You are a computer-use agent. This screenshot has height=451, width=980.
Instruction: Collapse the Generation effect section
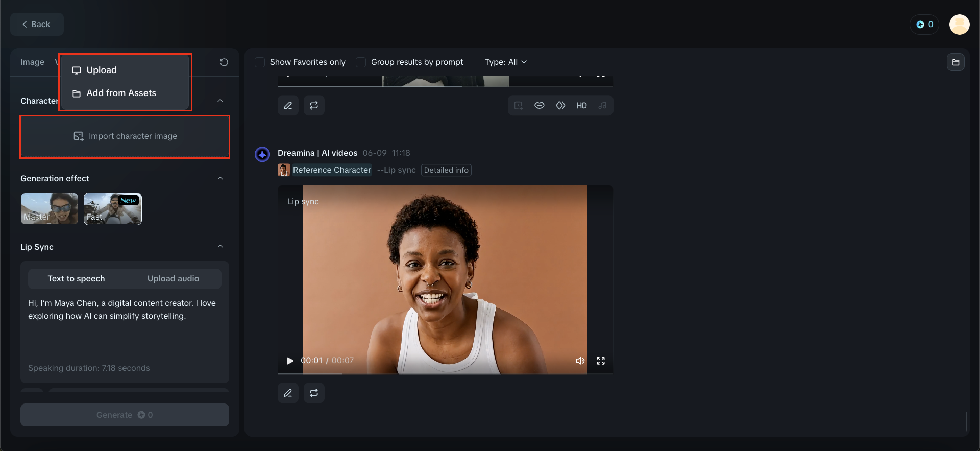[x=220, y=178]
